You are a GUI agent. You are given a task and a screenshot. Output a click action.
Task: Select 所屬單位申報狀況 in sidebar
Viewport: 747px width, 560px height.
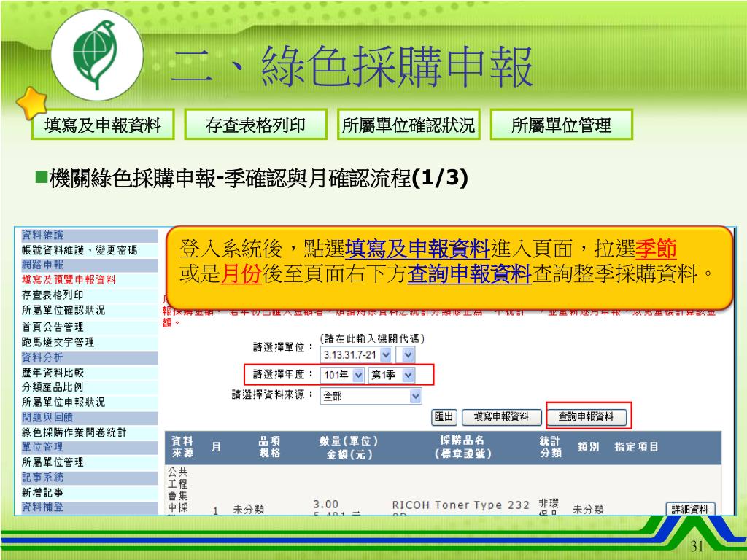[x=63, y=402]
